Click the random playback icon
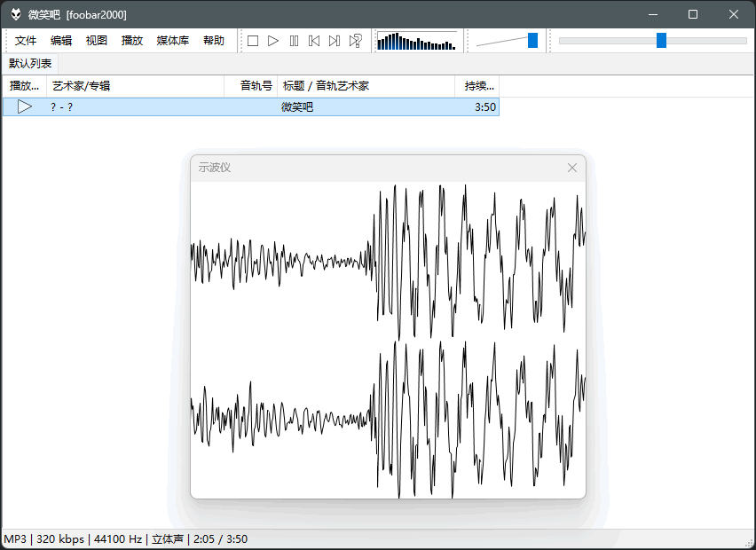 coord(355,41)
